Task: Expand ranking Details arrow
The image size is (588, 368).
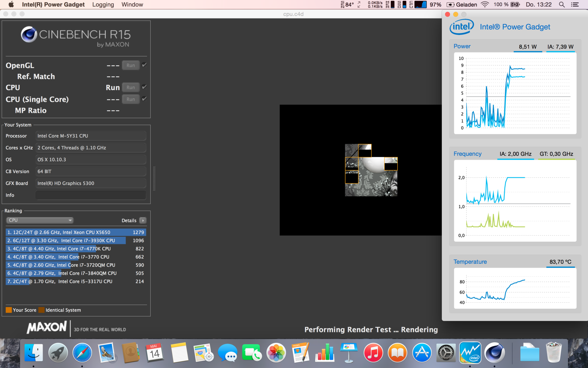Action: 143,220
